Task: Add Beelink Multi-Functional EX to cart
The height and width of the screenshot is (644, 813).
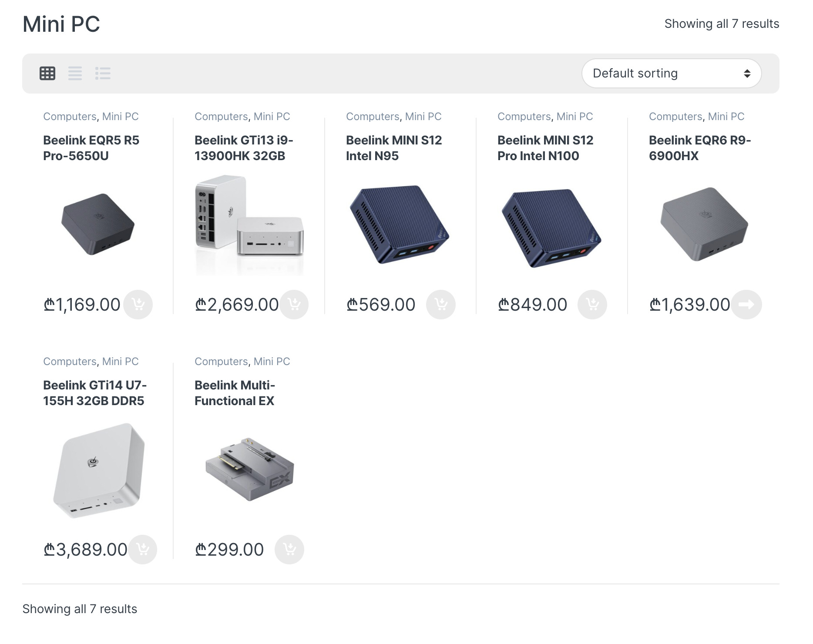Action: [289, 550]
